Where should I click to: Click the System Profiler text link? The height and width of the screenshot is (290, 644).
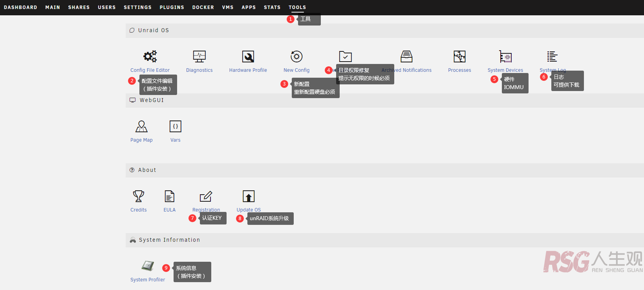pyautogui.click(x=148, y=280)
